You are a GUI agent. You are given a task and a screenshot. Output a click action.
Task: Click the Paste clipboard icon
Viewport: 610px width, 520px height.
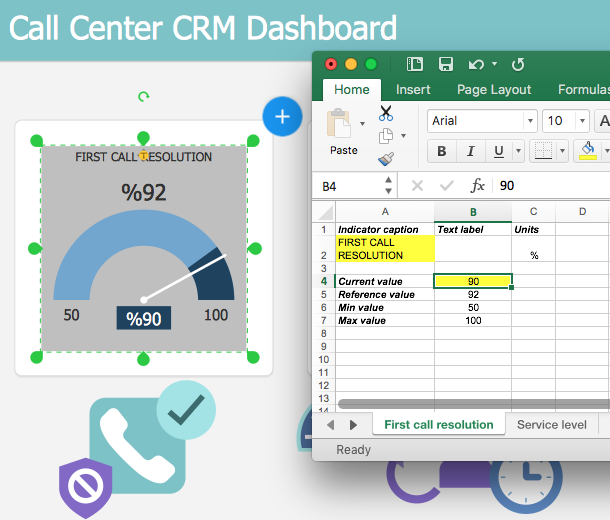(x=338, y=123)
